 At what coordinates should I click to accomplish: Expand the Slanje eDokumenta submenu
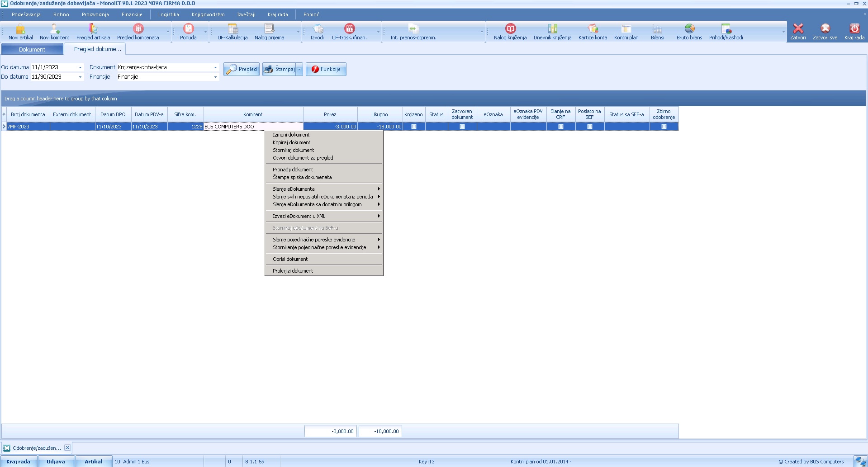click(324, 189)
